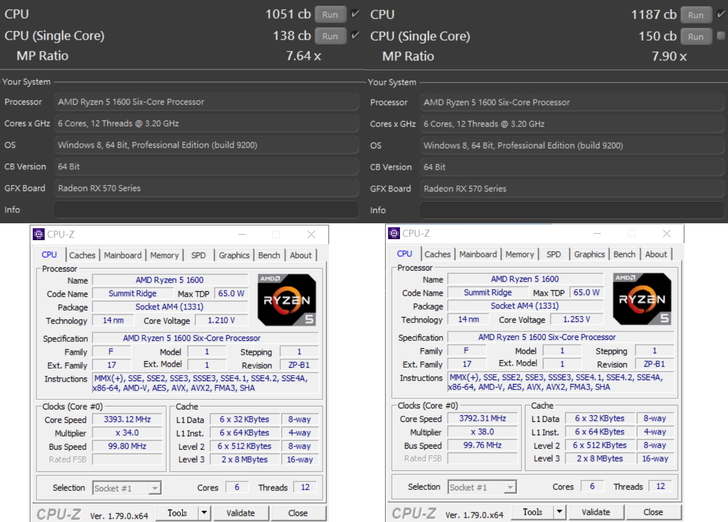Toggle the CPU test checkbox in left Cinebench panel

(356, 14)
